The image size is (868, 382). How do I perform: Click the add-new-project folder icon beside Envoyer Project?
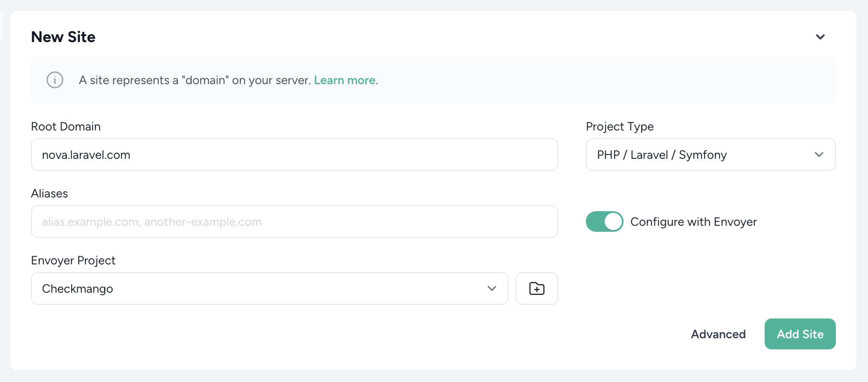[x=536, y=288]
